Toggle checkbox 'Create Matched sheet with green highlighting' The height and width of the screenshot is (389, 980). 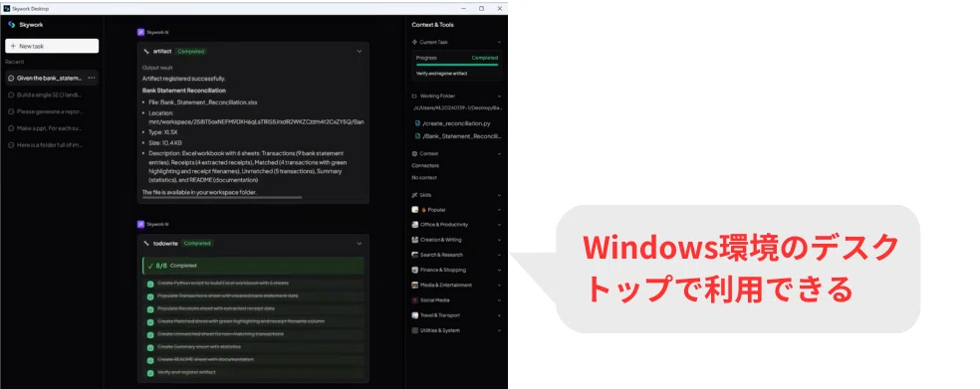pyautogui.click(x=150, y=321)
